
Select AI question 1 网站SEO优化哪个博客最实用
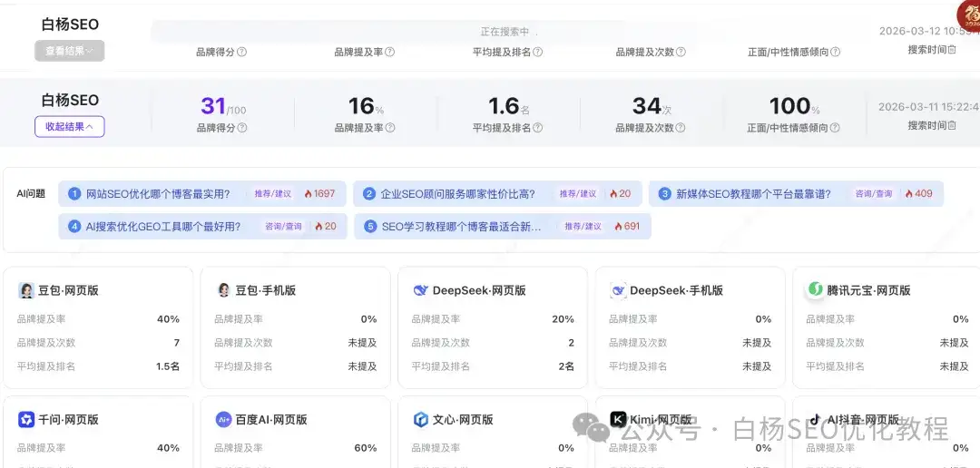click(x=201, y=194)
